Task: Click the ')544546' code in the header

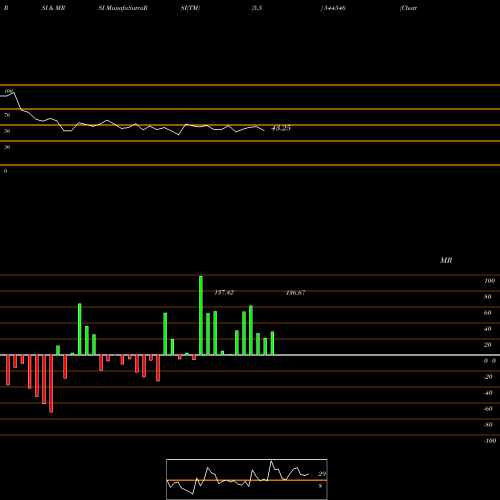Action: (x=333, y=8)
